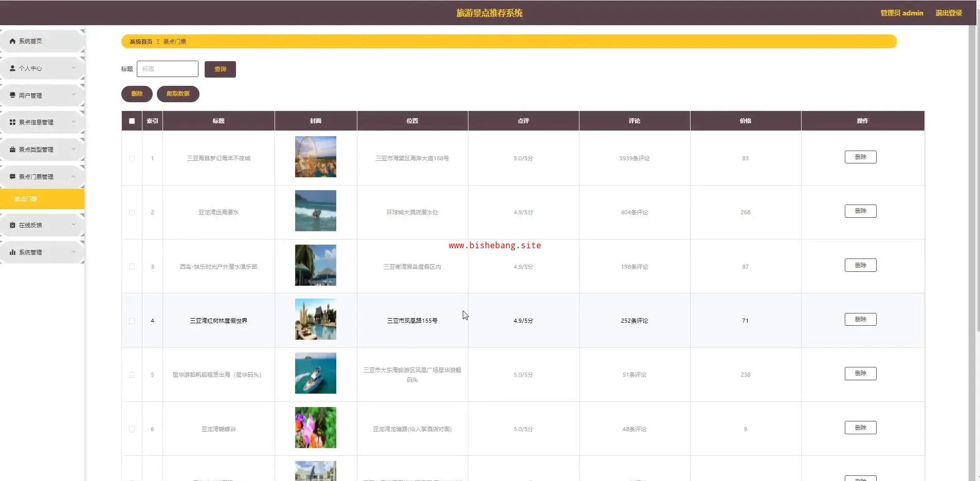
Task: Tick the checkbox for 三亚湾红树林度假世界
Action: [x=132, y=321]
